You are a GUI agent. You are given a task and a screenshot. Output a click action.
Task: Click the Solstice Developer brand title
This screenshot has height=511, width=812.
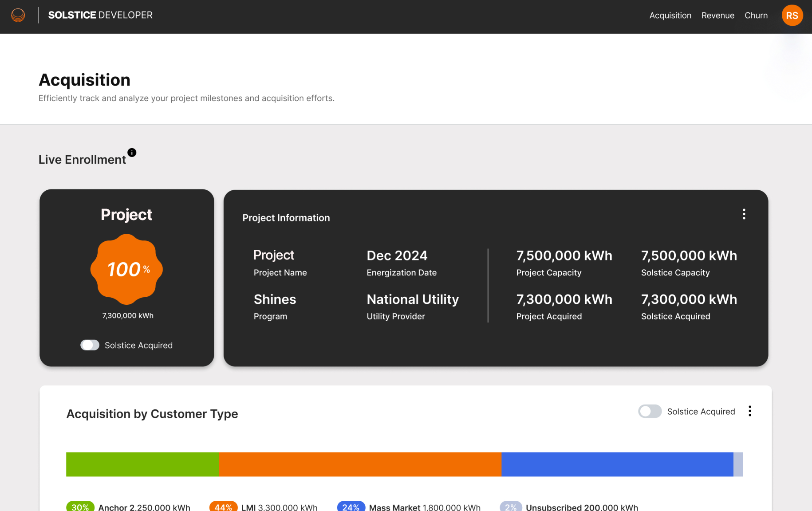point(100,15)
